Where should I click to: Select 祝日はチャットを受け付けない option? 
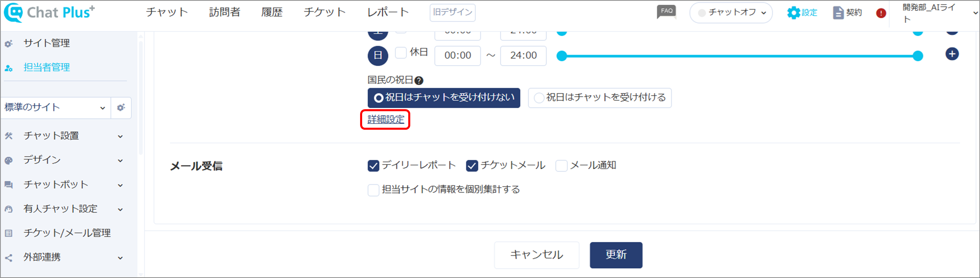click(x=444, y=98)
